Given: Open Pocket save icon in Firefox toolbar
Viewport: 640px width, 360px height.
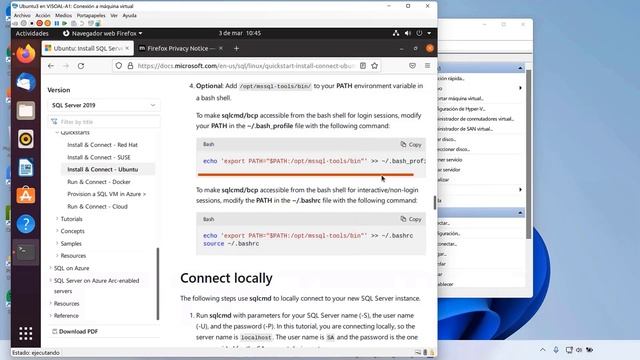Looking at the screenshot, I should point(412,66).
